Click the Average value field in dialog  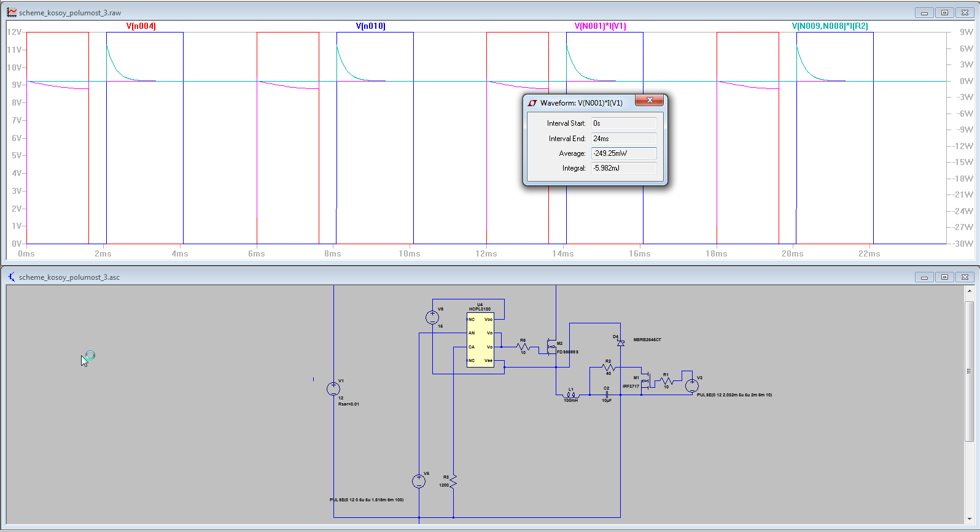[x=623, y=153]
